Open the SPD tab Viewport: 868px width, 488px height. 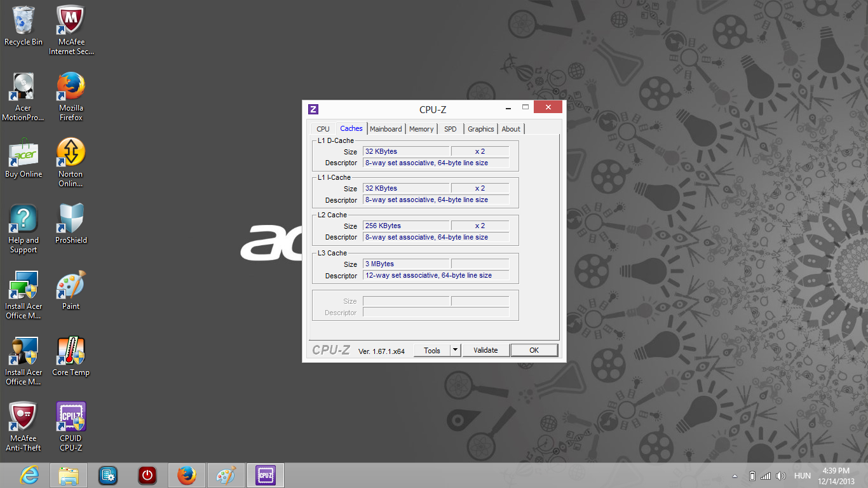click(x=451, y=129)
